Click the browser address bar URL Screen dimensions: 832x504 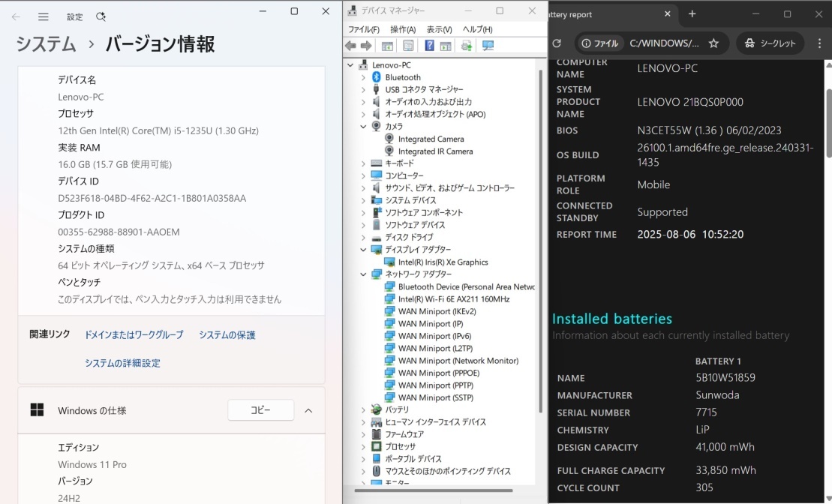(665, 43)
